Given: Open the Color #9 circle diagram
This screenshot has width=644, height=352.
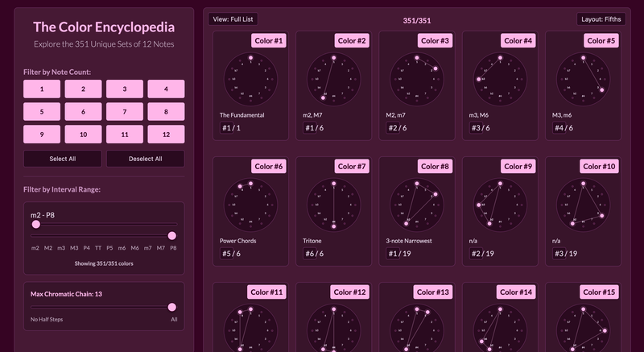Looking at the screenshot, I should (x=500, y=205).
